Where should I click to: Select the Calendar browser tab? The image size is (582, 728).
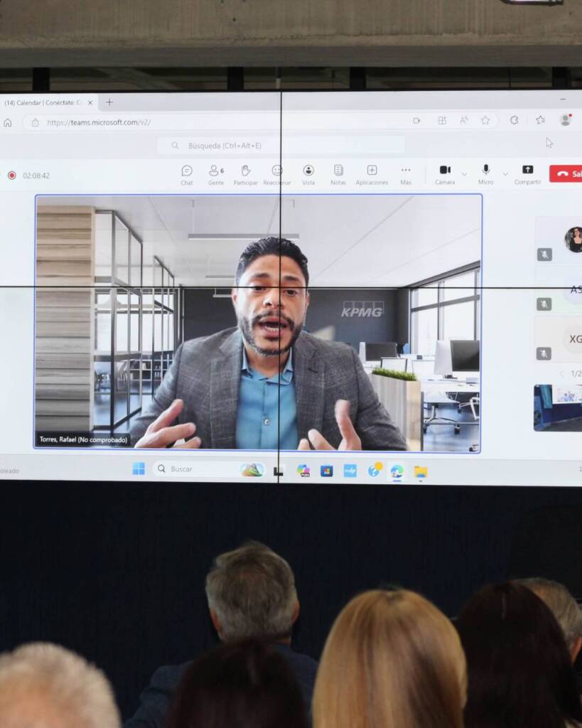43,102
